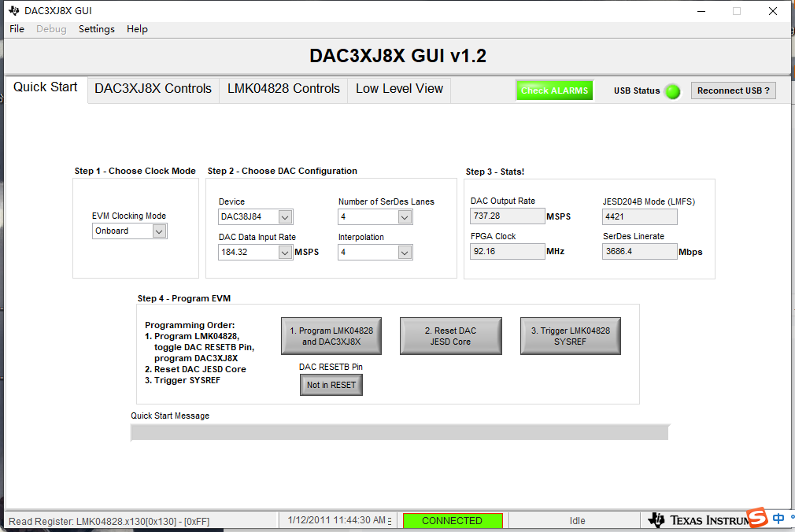
Task: Click the Trigger LMK04828 SYSREF button
Action: [x=571, y=336]
